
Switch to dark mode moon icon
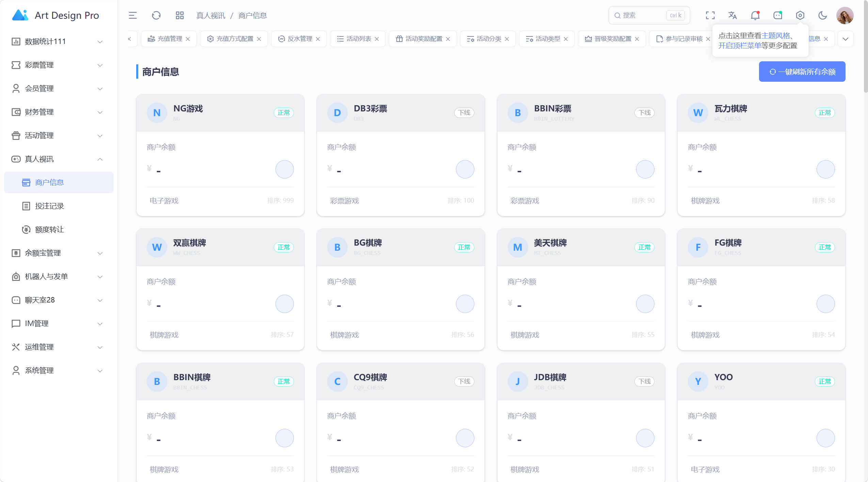pos(823,15)
